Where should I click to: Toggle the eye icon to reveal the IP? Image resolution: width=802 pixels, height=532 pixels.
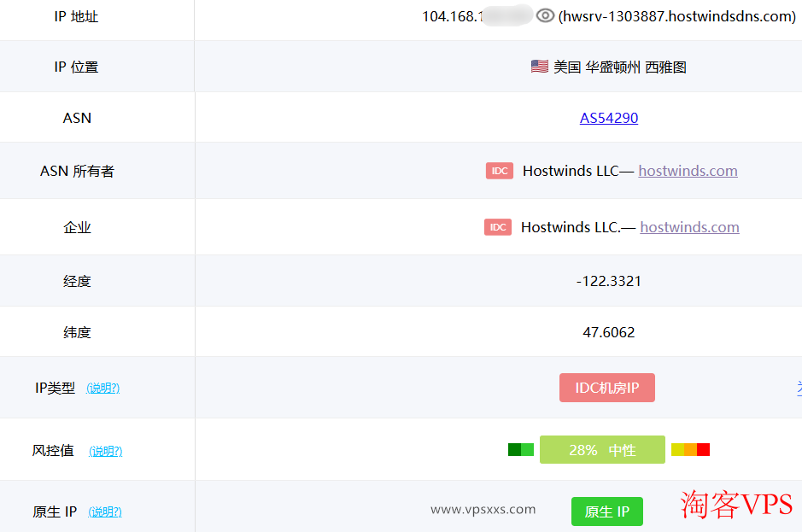click(545, 15)
